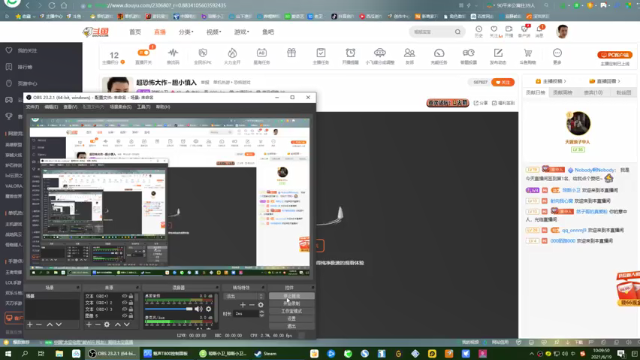This screenshot has height=360, width=640.
Task: Open the 文件(F) menu in OBS
Action: [33, 107]
